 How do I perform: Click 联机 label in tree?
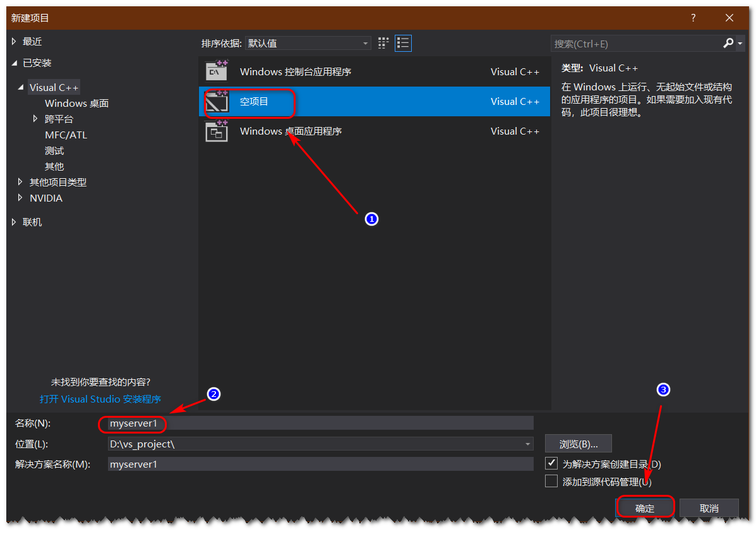[32, 222]
